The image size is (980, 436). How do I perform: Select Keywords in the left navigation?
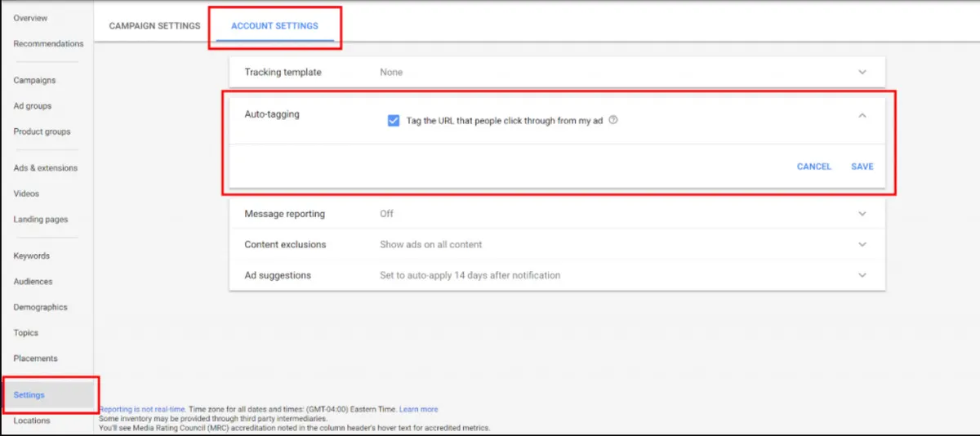click(x=31, y=256)
